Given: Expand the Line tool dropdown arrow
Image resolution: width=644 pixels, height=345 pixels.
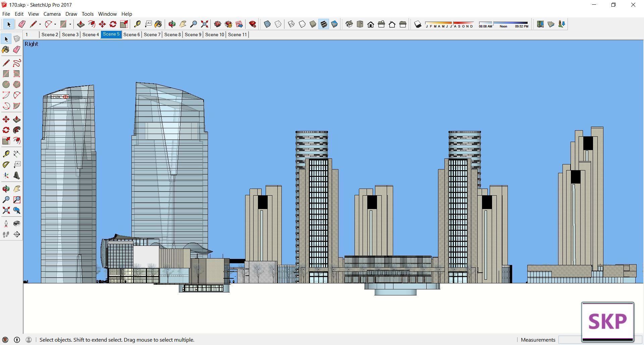Looking at the screenshot, I should (40, 24).
